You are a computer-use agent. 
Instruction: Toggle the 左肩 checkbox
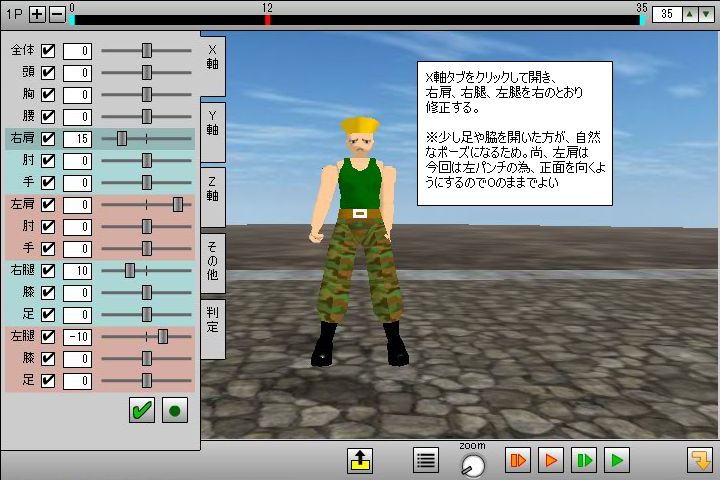click(x=48, y=204)
